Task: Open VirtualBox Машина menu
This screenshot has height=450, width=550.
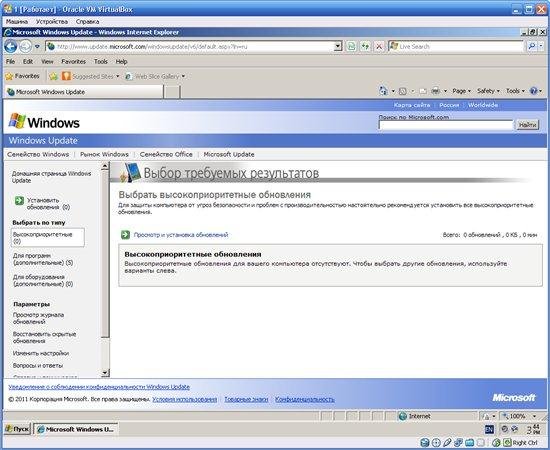Action: 16,21
